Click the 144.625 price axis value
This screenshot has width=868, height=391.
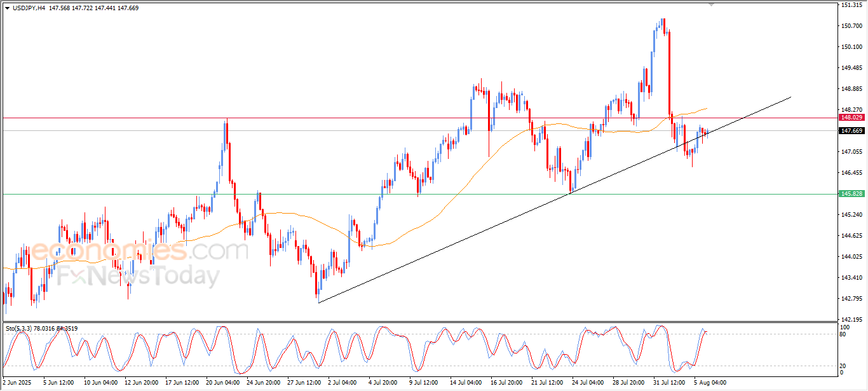[851, 236]
